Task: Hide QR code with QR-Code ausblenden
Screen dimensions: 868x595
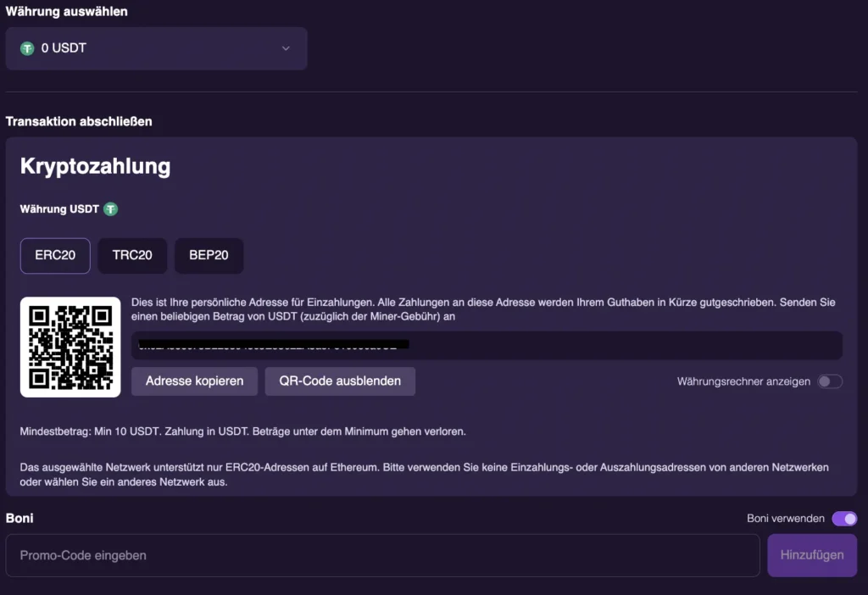Action: [x=340, y=381]
